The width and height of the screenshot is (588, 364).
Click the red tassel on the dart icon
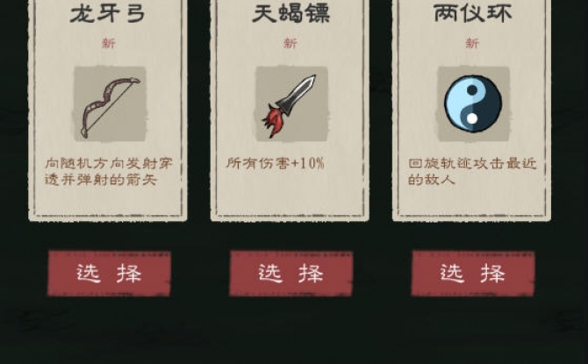[x=273, y=120]
